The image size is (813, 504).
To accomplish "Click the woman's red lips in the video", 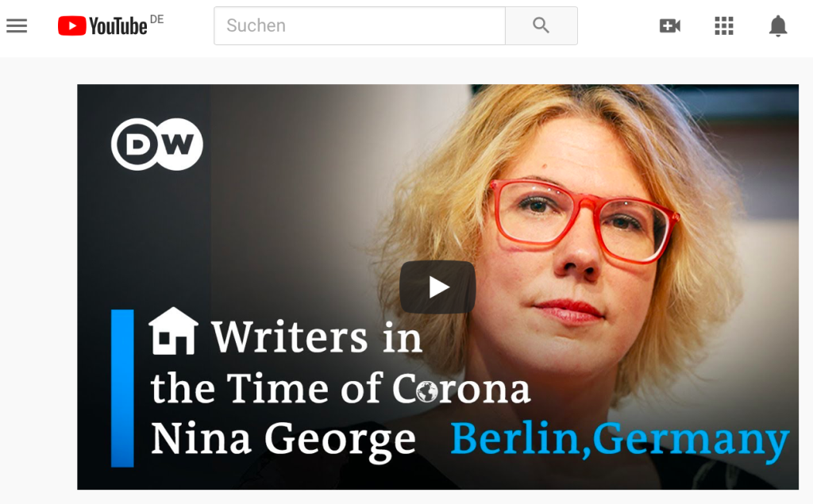I will click(x=569, y=310).
